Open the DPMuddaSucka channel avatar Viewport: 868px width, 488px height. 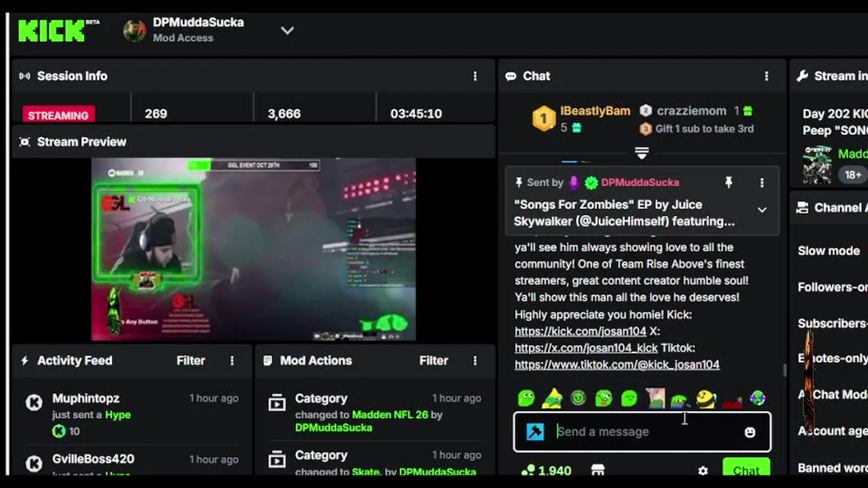pos(134,30)
